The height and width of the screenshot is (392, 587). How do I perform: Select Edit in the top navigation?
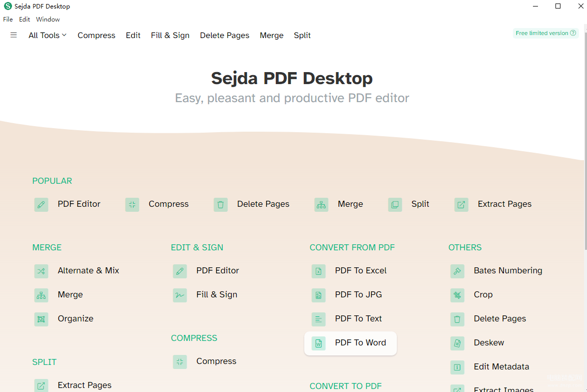pos(133,35)
